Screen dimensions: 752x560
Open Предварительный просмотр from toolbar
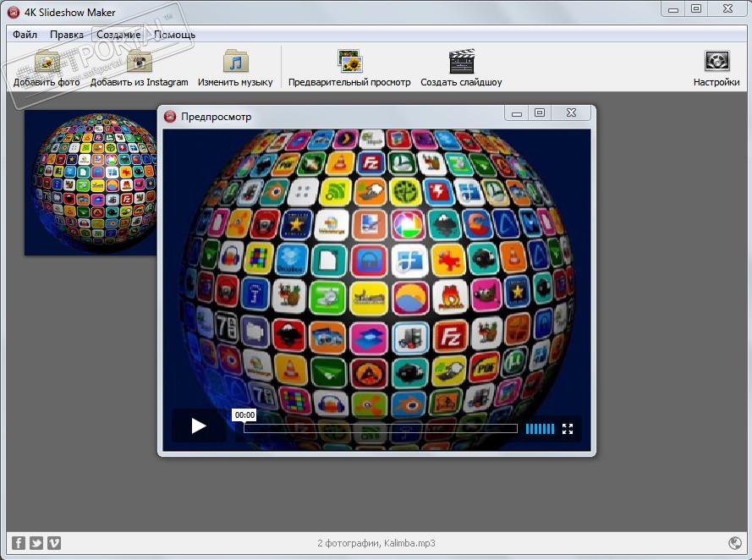point(349,63)
